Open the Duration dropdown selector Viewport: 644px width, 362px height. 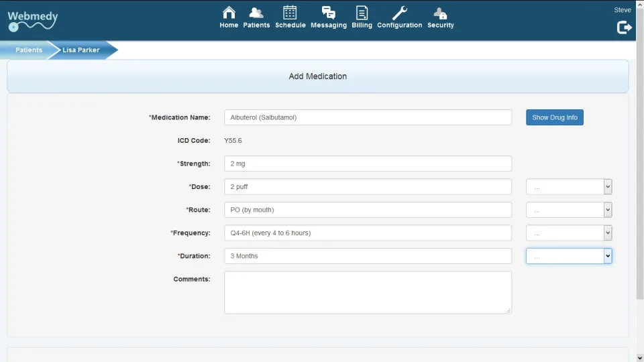(569, 256)
